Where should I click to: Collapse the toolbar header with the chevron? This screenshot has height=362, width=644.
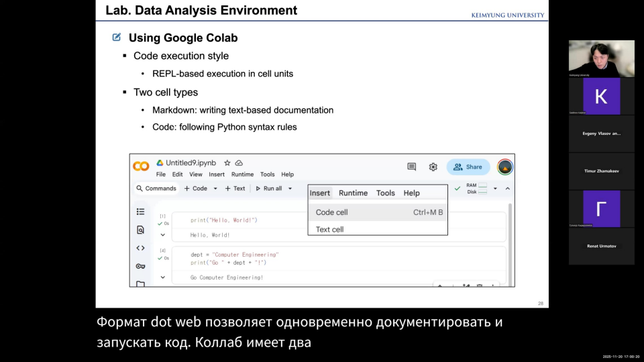pyautogui.click(x=507, y=189)
